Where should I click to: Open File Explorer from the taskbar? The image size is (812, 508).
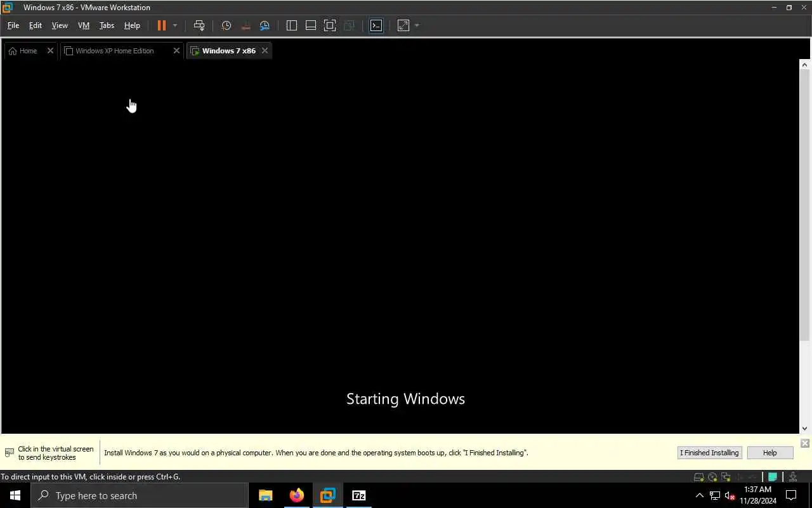click(x=265, y=495)
